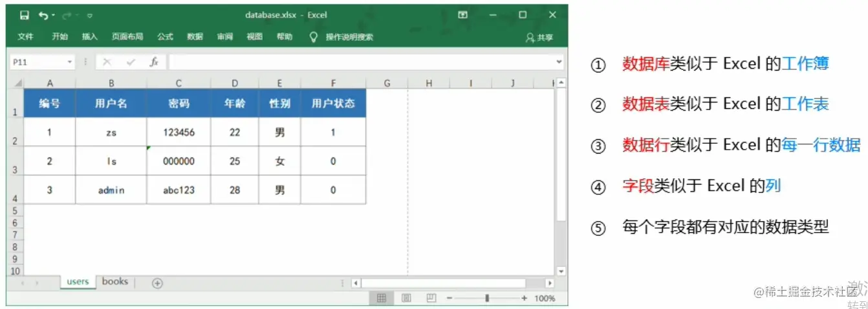Open the 数据 ribbon tab
The width and height of the screenshot is (868, 309).
click(195, 37)
